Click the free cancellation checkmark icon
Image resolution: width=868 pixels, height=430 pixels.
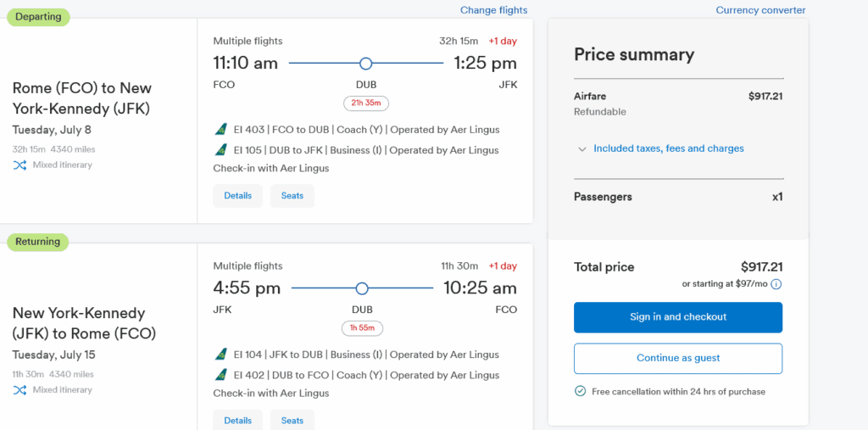pyautogui.click(x=580, y=391)
